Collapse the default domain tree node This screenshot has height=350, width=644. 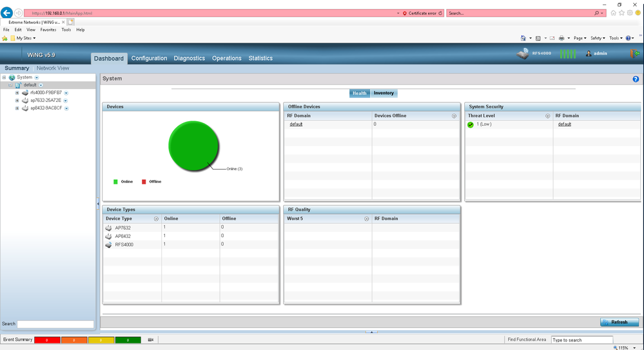tap(11, 85)
